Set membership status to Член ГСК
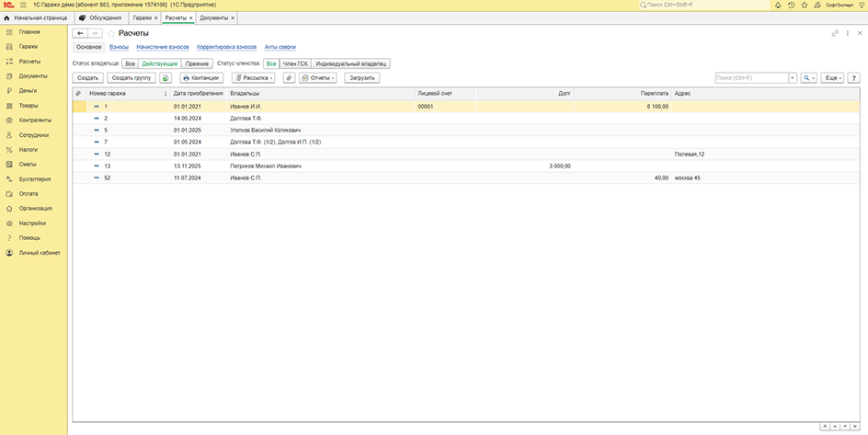Viewport: 868px width, 435px height. click(294, 63)
